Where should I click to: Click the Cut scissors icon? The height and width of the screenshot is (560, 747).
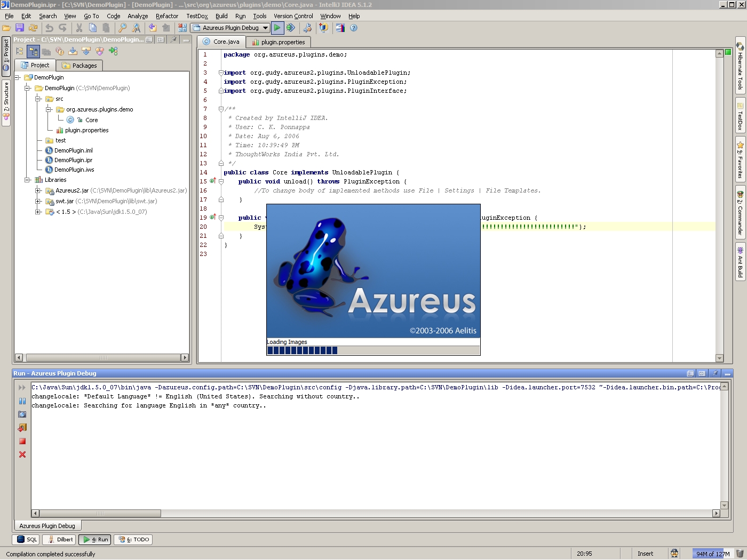point(79,28)
